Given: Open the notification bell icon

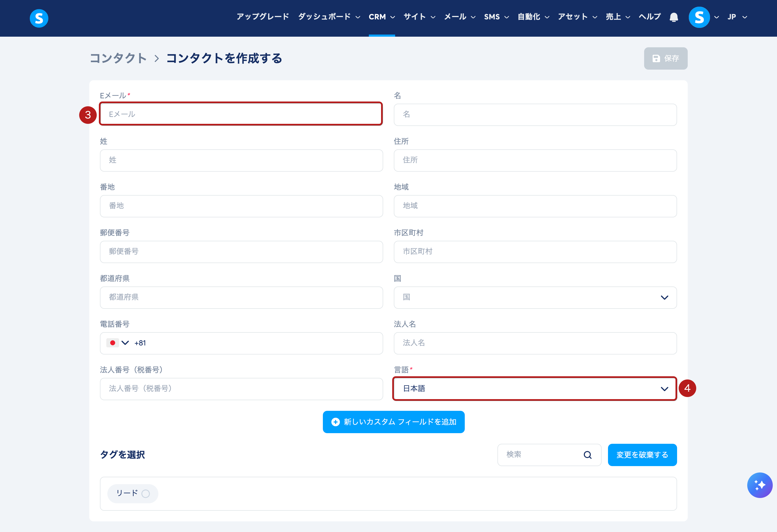Looking at the screenshot, I should coord(674,17).
